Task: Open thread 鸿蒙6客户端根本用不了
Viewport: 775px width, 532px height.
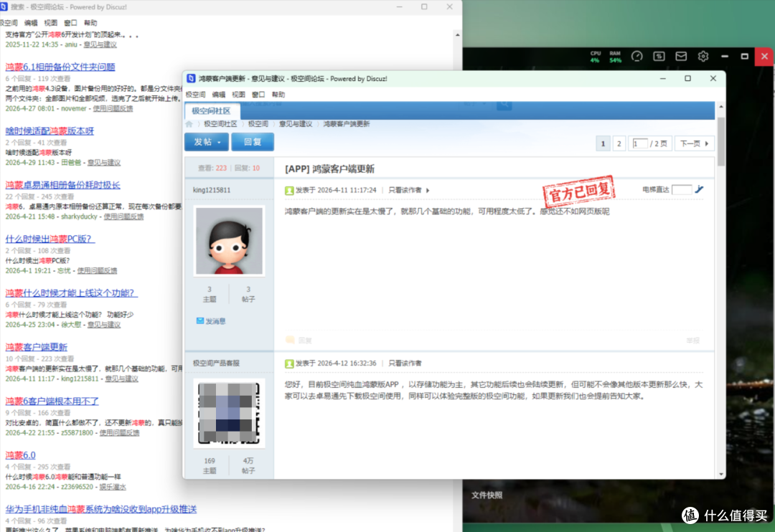Action: 52,401
